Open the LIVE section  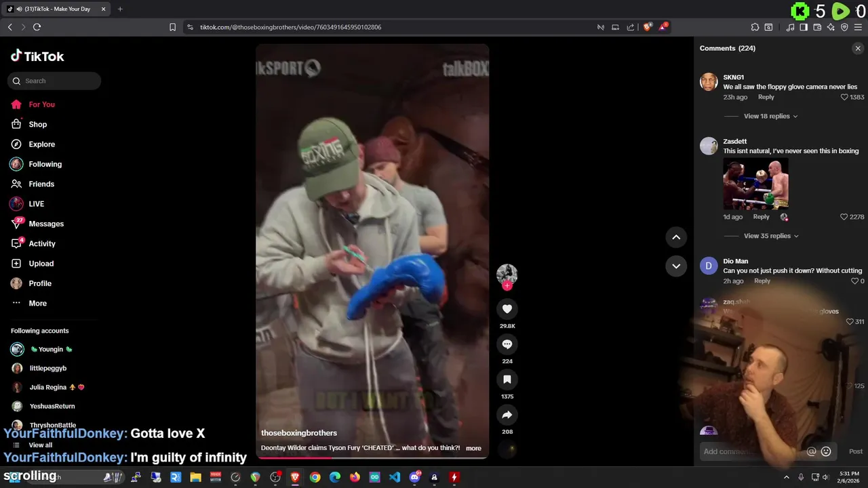point(36,204)
